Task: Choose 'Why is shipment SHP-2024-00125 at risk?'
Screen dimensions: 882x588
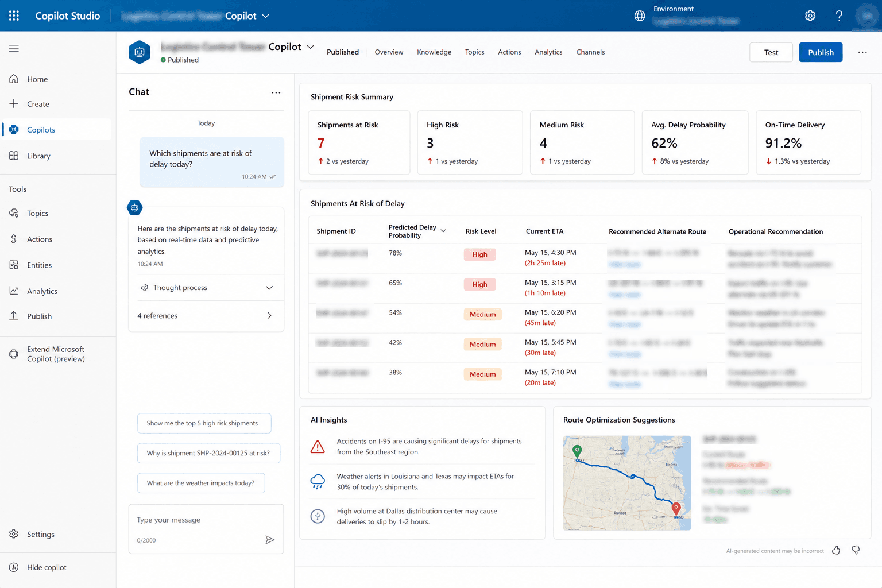Action: (x=208, y=453)
